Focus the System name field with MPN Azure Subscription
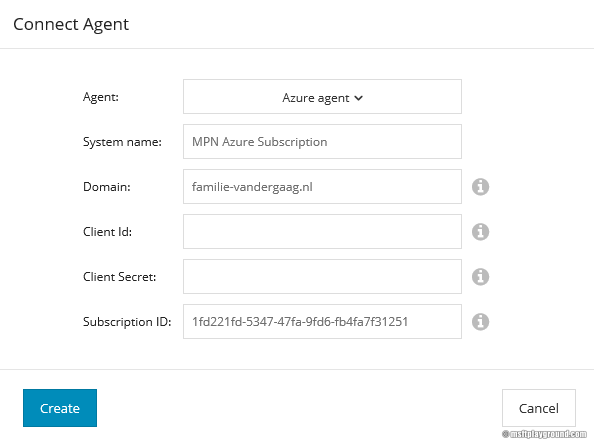Image resolution: width=594 pixels, height=444 pixels. (322, 142)
